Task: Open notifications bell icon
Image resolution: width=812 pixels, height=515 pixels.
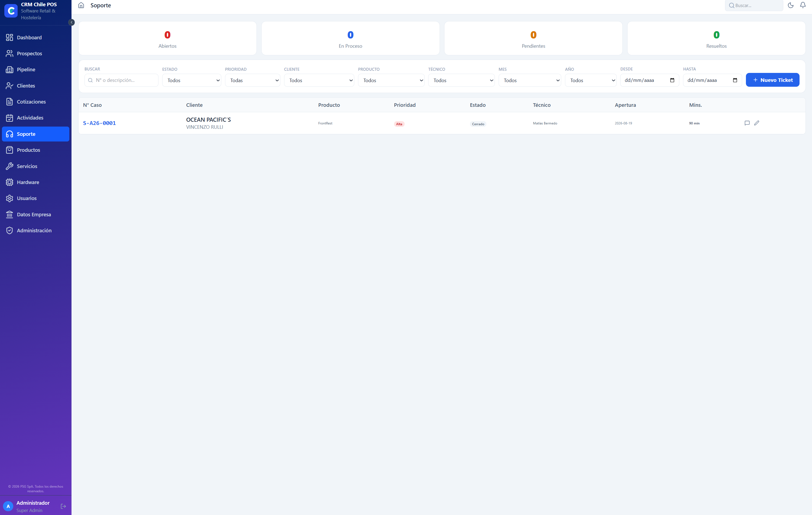Action: pyautogui.click(x=803, y=5)
